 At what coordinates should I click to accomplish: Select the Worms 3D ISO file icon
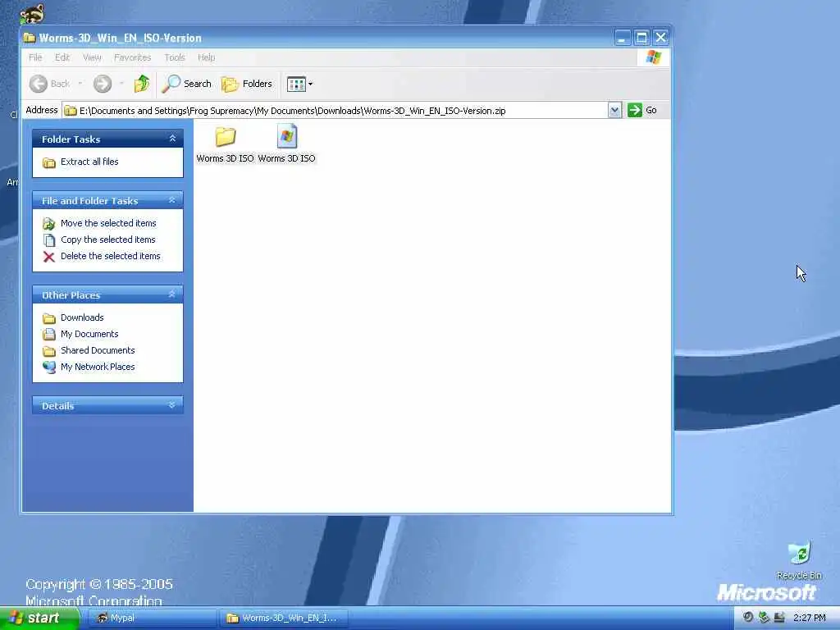pos(287,137)
